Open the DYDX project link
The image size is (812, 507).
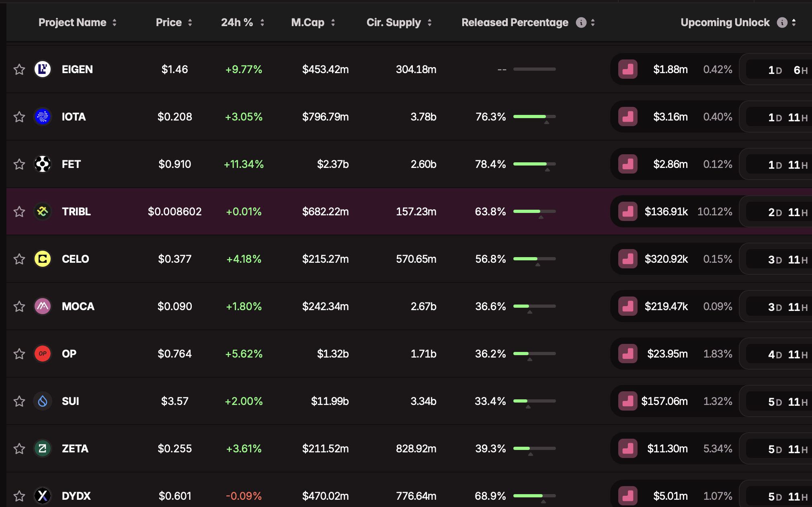76,496
